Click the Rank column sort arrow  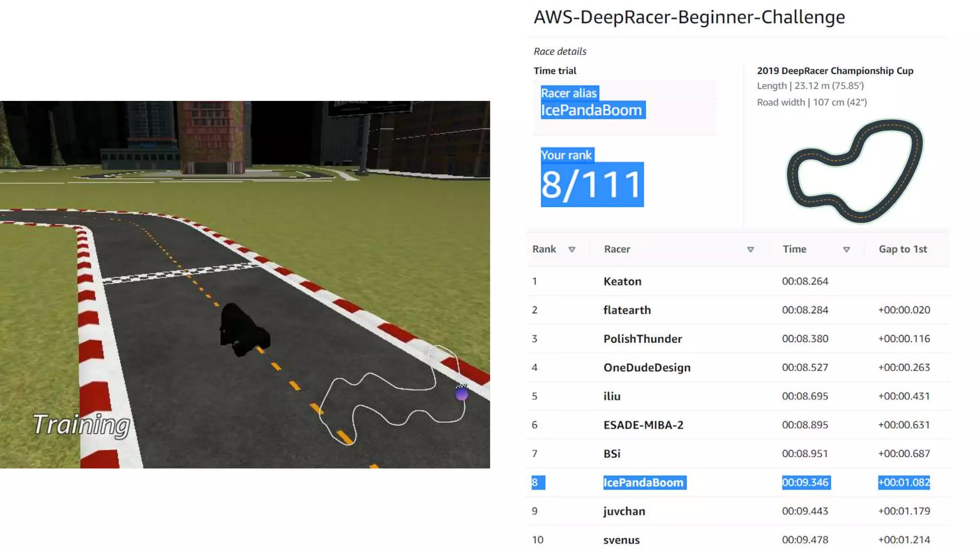571,250
